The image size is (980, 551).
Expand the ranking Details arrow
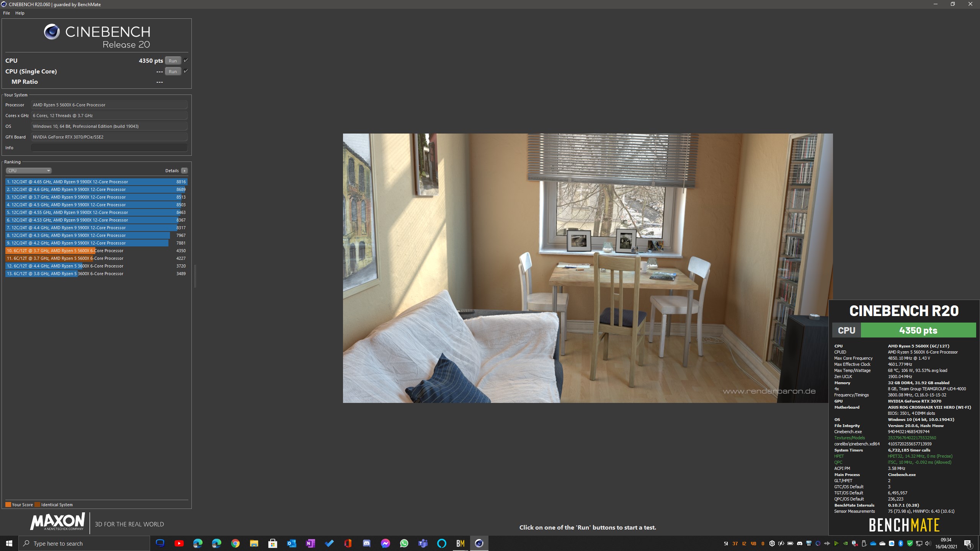point(184,171)
